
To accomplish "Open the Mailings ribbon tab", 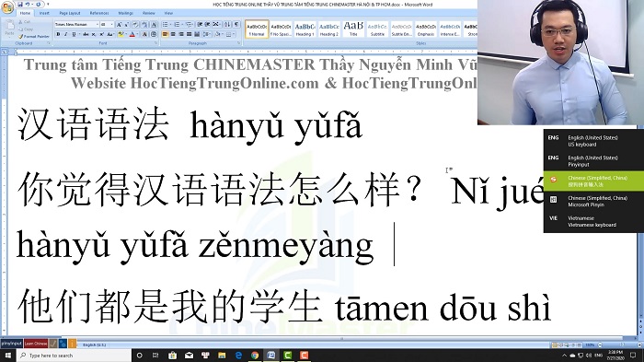I will coord(126,13).
